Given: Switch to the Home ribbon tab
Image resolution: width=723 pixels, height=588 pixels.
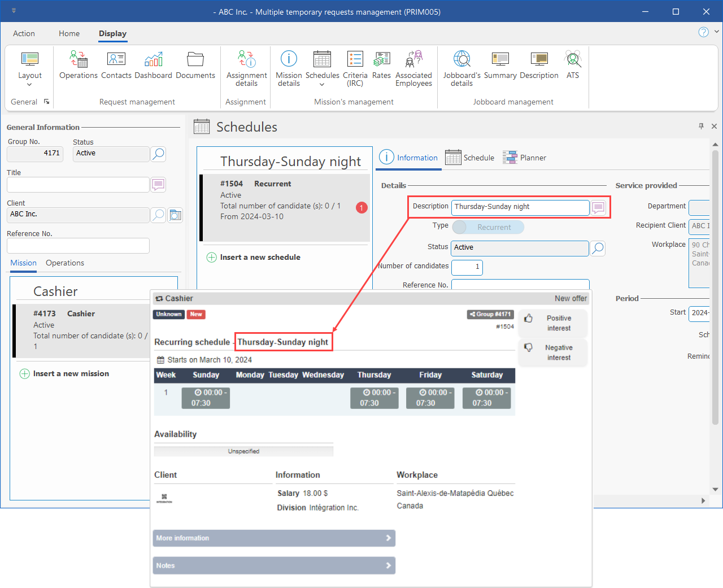Looking at the screenshot, I should [x=69, y=33].
